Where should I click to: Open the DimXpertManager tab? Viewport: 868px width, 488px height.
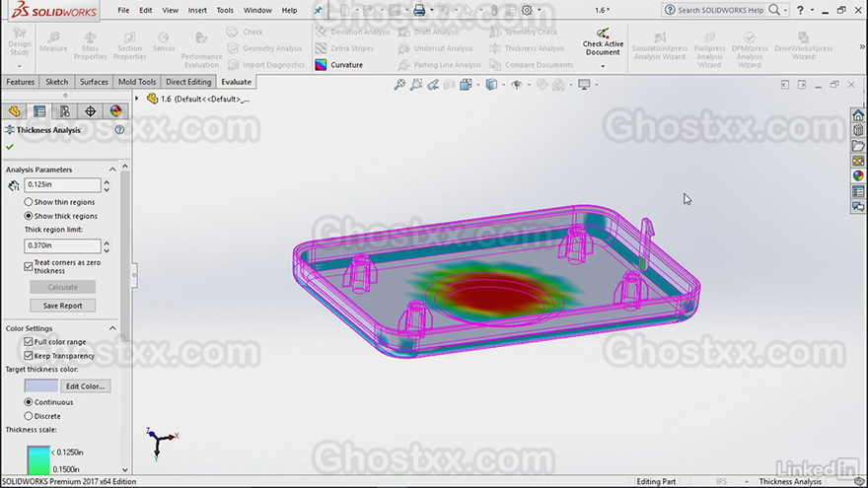pos(90,111)
